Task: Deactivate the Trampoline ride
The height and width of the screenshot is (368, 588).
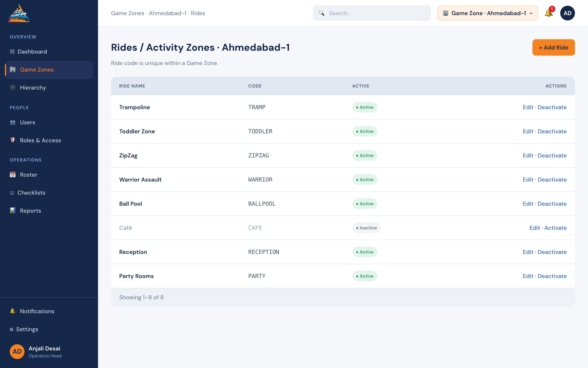Action: pyautogui.click(x=552, y=107)
